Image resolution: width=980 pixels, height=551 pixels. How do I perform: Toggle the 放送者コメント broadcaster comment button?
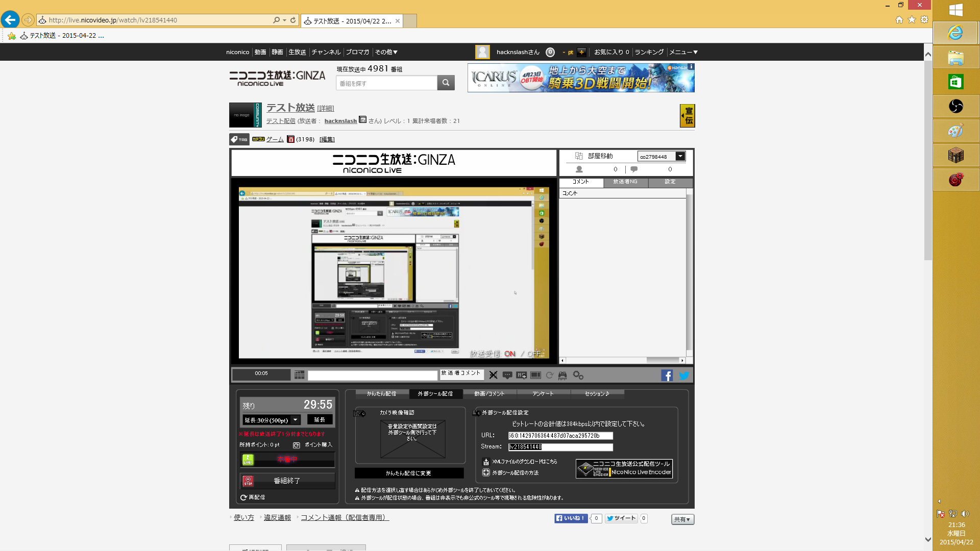(x=461, y=373)
